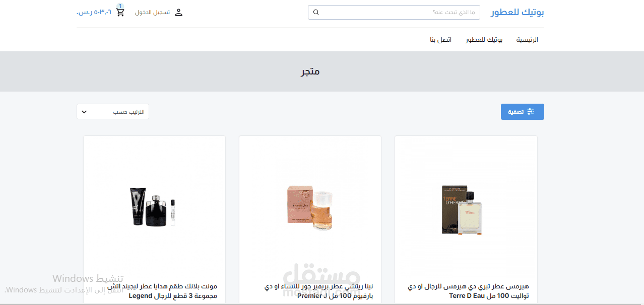The width and height of the screenshot is (644, 305).
Task: Open the بوتيك للعطور navigation menu item
Action: [484, 39]
